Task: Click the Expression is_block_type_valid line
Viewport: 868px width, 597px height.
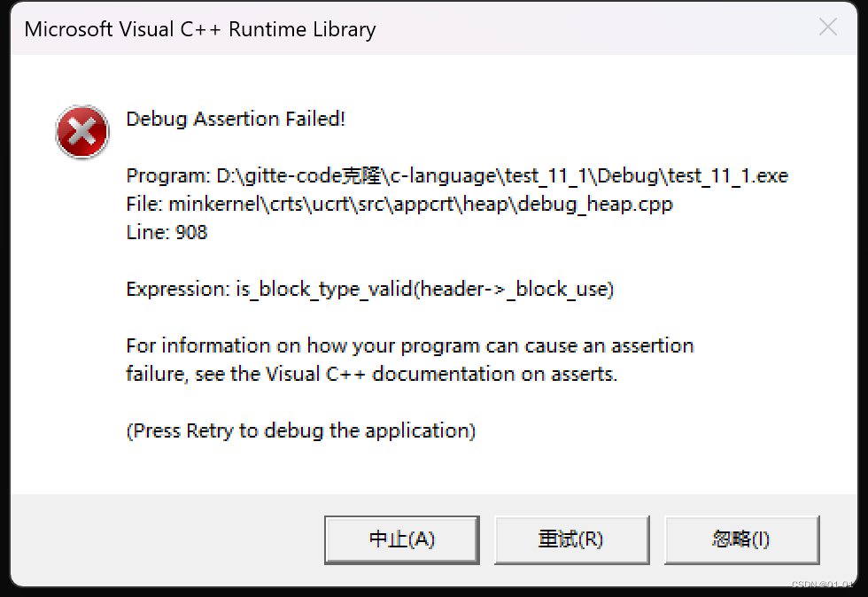Action: [369, 289]
